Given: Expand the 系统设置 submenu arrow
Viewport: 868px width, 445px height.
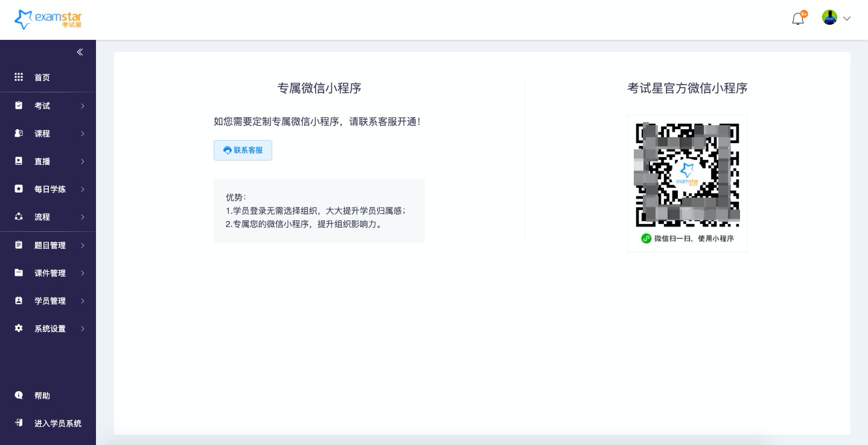Looking at the screenshot, I should [83, 329].
